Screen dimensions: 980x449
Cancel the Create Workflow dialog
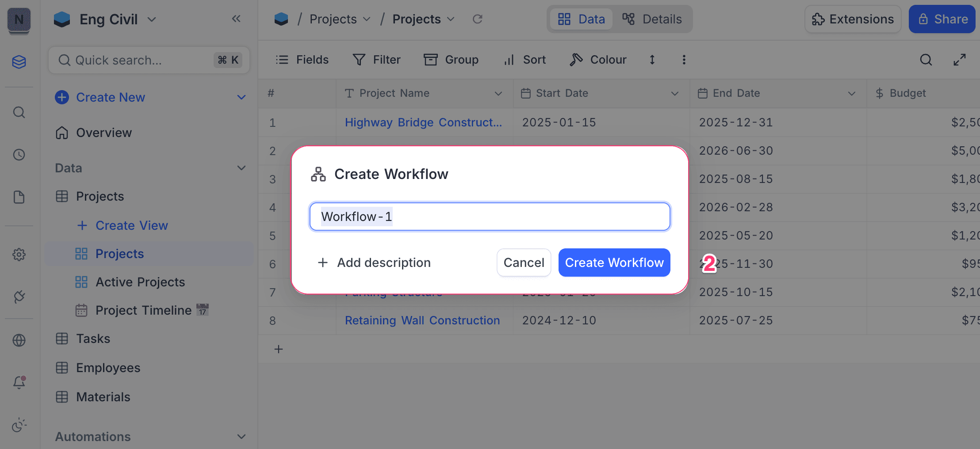524,262
